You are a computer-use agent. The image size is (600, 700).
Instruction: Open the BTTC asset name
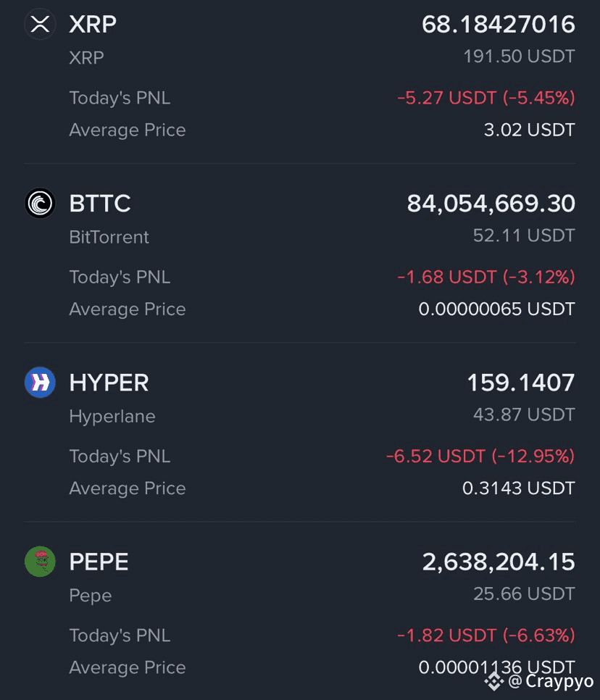pos(100,204)
